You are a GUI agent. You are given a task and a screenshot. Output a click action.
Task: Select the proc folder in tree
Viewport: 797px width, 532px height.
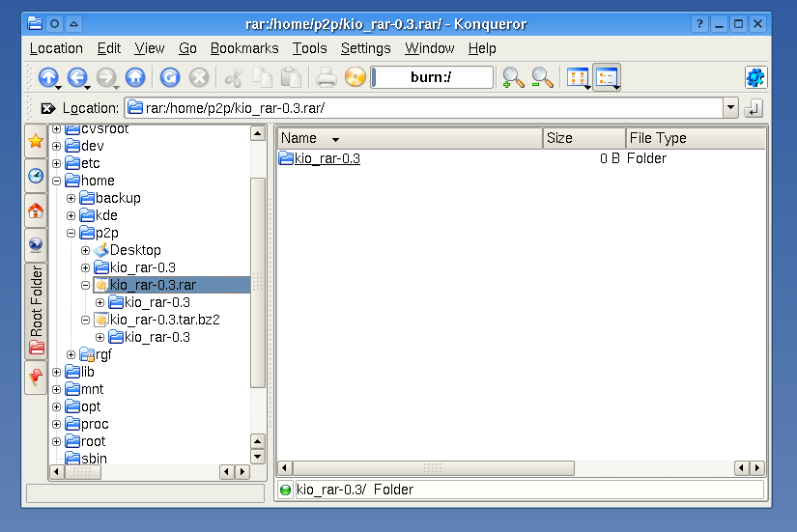(95, 424)
